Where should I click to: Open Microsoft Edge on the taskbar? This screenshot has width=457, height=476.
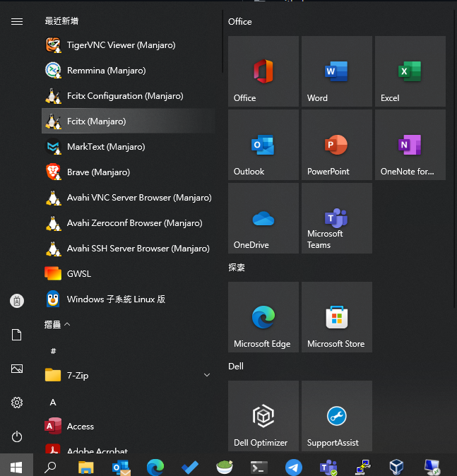pos(155,468)
